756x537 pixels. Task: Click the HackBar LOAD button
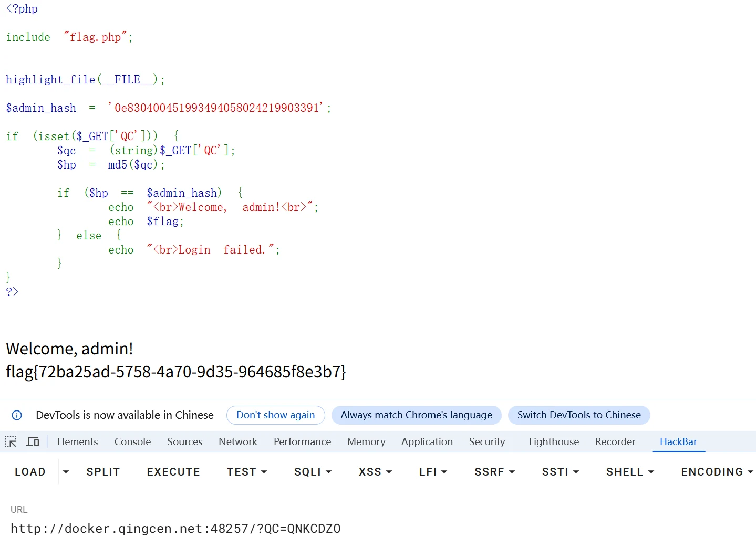[x=30, y=472]
